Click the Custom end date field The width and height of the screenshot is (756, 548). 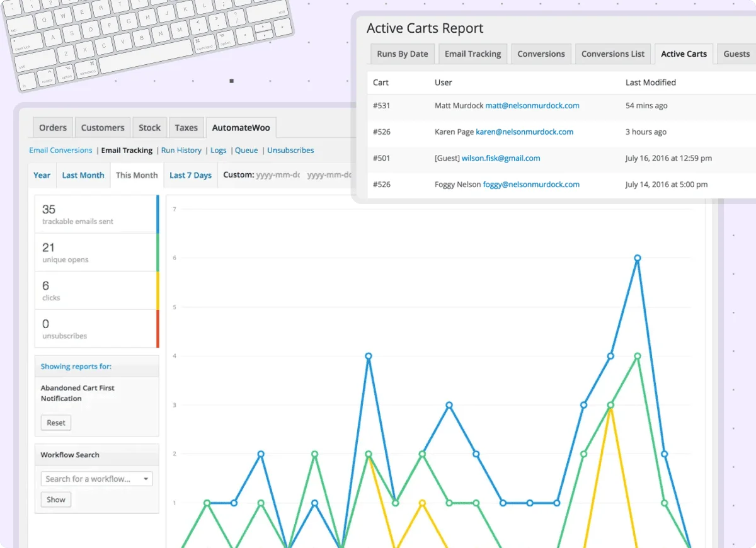pos(329,175)
